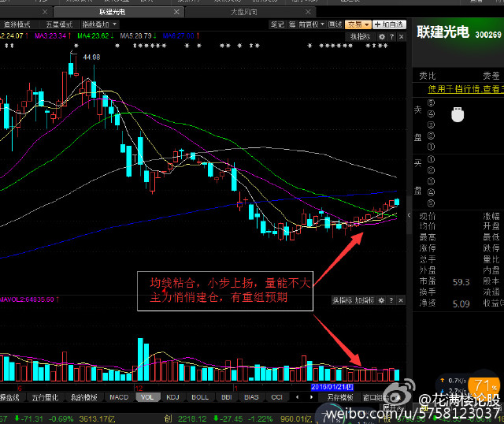Viewport: 504px width, 424px height.
Task: Open main chart indicator settings gear
Action: click(381, 36)
